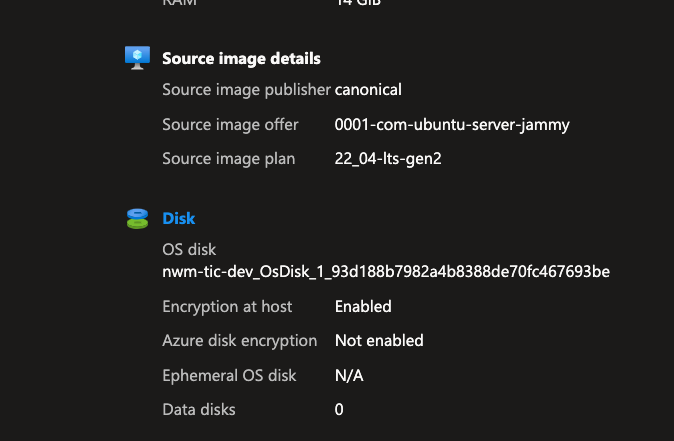Click the blue and green Disk icon
Viewport: 674px width, 441px height.
[x=138, y=219]
